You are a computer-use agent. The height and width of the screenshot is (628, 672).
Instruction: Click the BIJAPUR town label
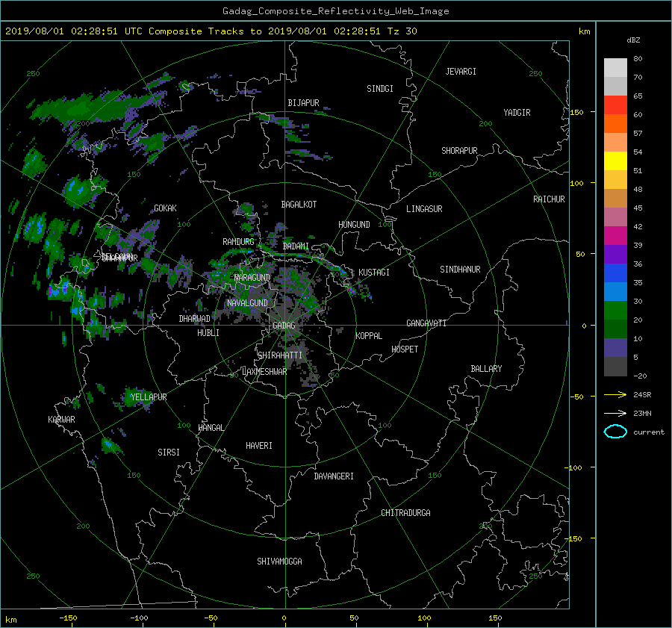coord(303,103)
